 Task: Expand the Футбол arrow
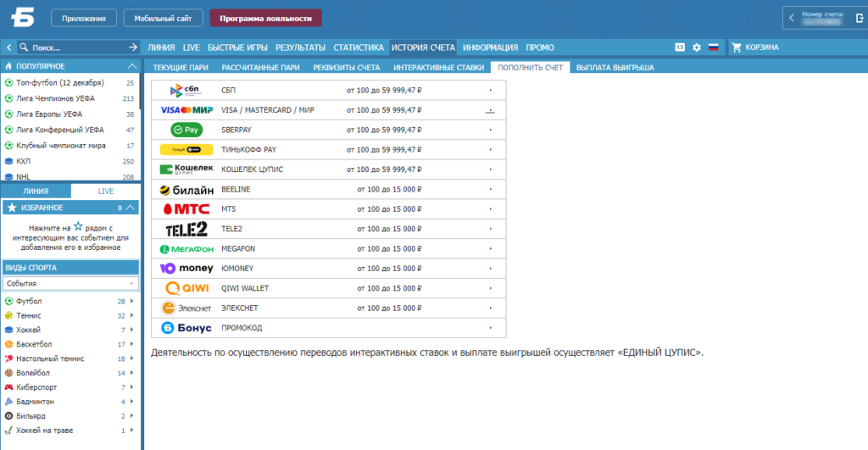point(131,301)
